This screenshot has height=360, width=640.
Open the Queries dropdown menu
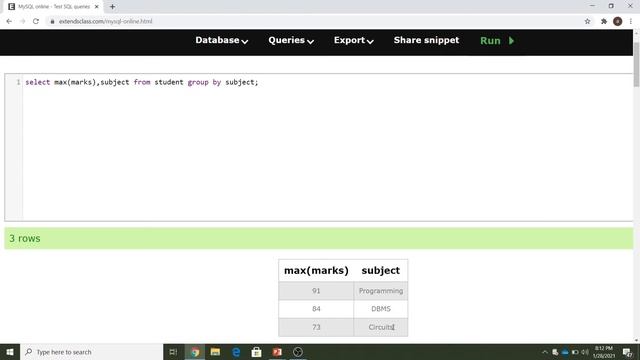(x=291, y=40)
